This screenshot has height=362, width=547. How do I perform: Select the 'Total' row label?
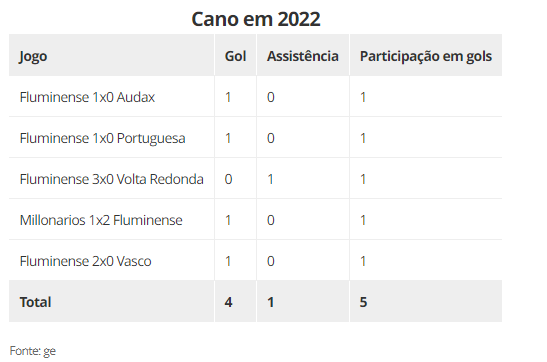point(36,302)
